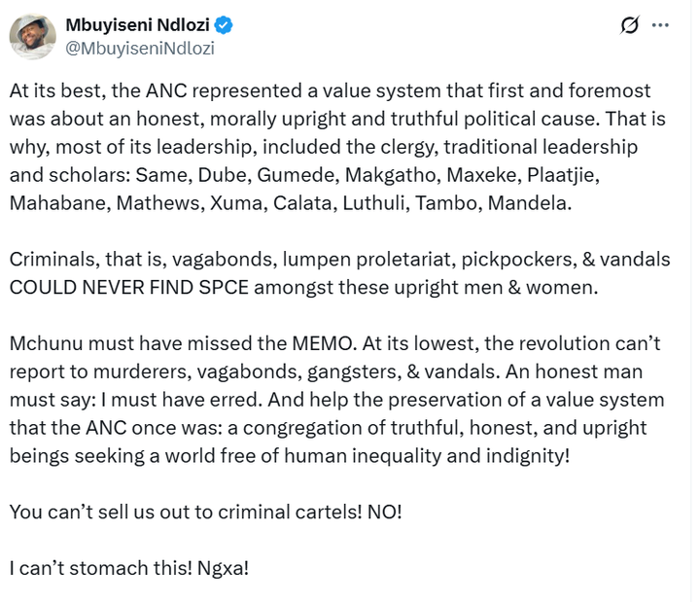Open the @MbuyiseniNdlozi handle link
700x602 pixels.
[139, 48]
